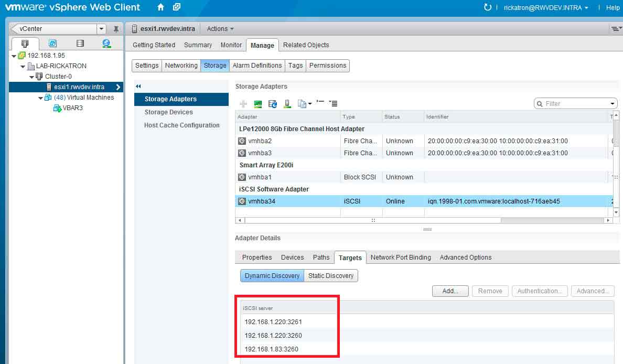Focus the adapter Filter input field
Image resolution: width=623 pixels, height=364 pixels.
pos(575,104)
